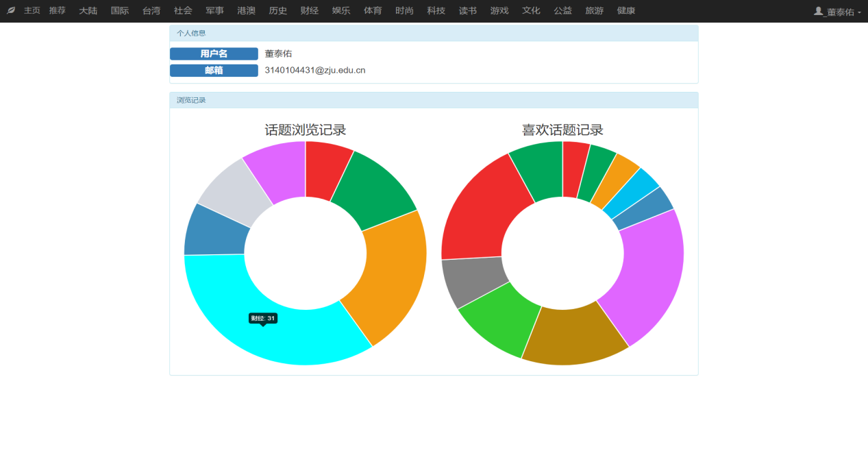Open the 台湾 category
The width and height of the screenshot is (868, 451).
click(151, 11)
